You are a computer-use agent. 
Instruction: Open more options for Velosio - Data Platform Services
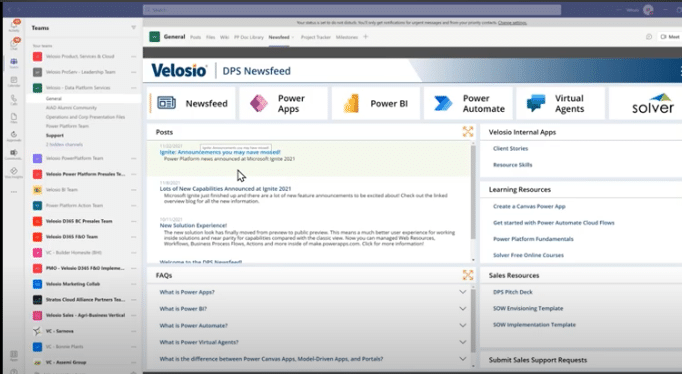[x=134, y=88]
